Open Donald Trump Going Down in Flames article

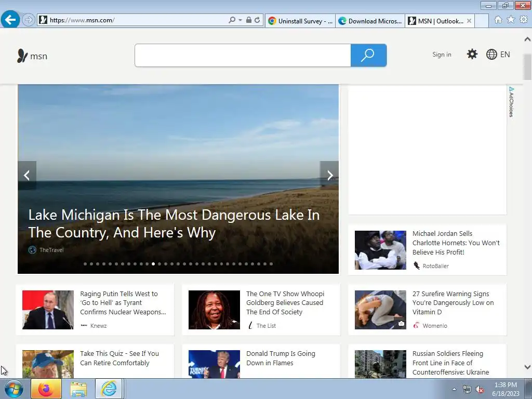(281, 358)
